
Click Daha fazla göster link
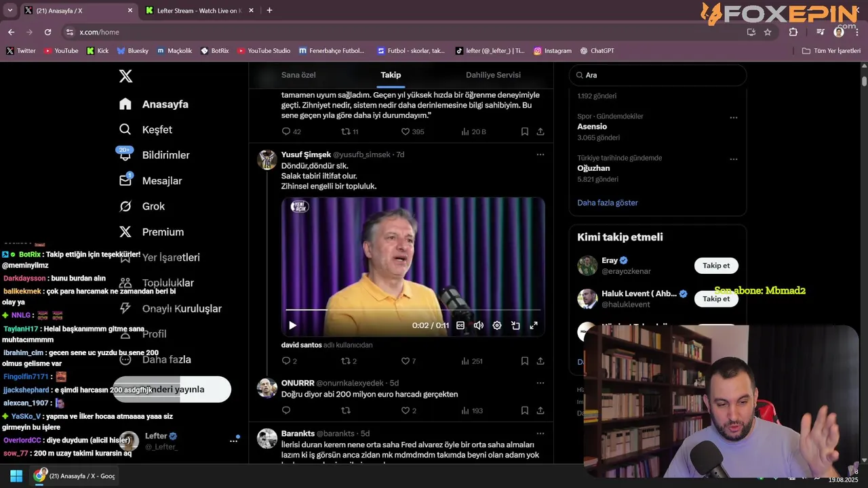[608, 203]
